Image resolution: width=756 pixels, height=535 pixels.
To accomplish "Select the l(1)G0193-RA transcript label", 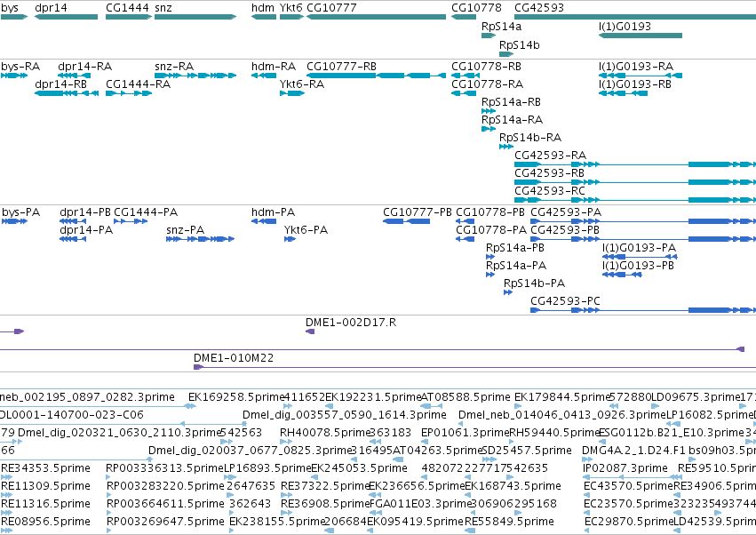I will [x=636, y=67].
